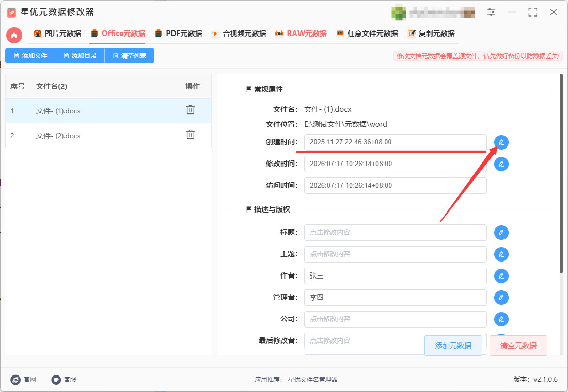Open the 官网 link
568x392 pixels.
(24, 379)
